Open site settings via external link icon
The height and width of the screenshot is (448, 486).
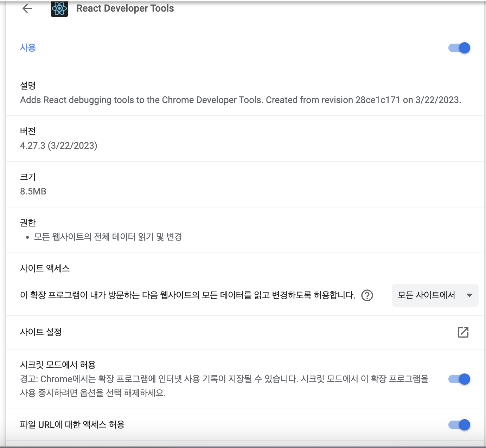(463, 332)
